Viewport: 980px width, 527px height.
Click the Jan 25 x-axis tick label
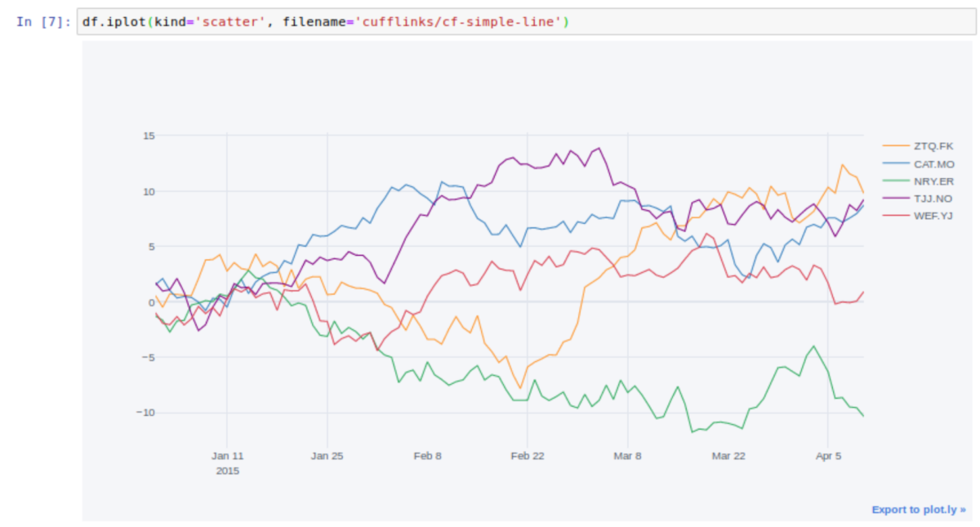point(327,456)
